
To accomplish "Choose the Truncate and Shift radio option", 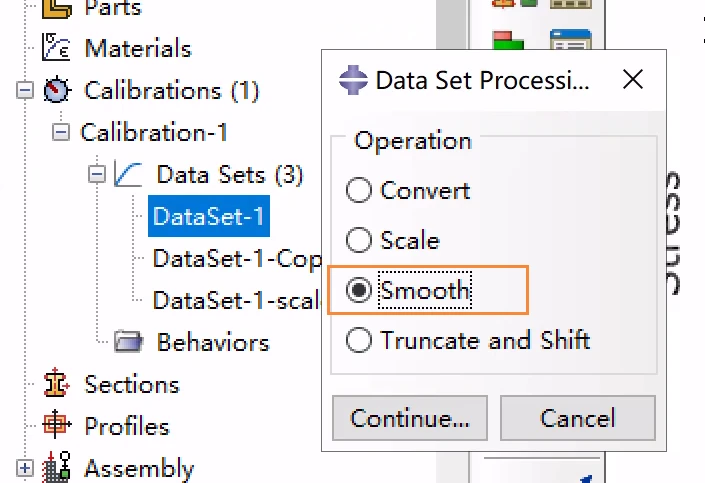I will 358,340.
